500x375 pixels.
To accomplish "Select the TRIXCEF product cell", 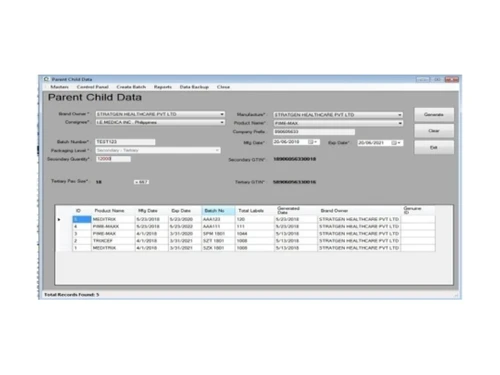I will [x=113, y=241].
